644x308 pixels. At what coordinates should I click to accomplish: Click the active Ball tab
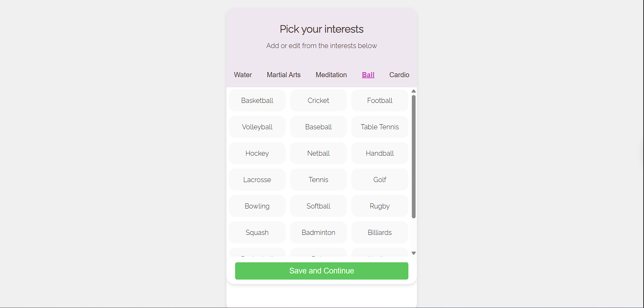point(368,75)
